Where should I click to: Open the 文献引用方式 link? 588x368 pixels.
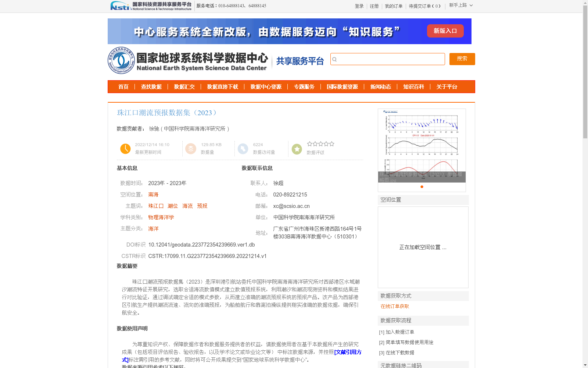(x=348, y=352)
